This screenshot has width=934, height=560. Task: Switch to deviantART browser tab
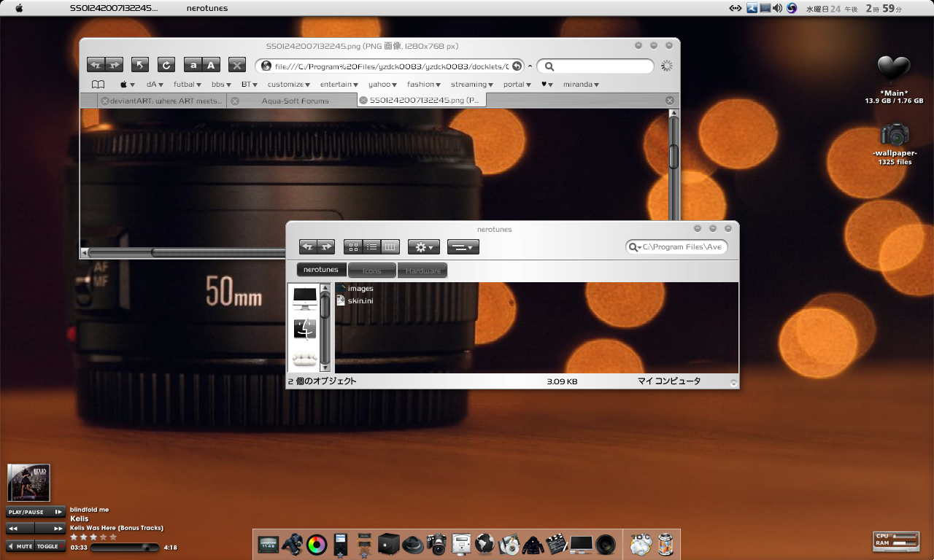pyautogui.click(x=162, y=101)
